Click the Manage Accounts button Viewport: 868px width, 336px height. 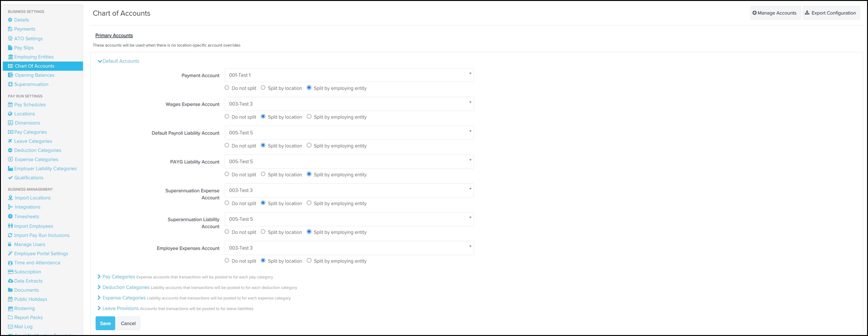point(775,13)
